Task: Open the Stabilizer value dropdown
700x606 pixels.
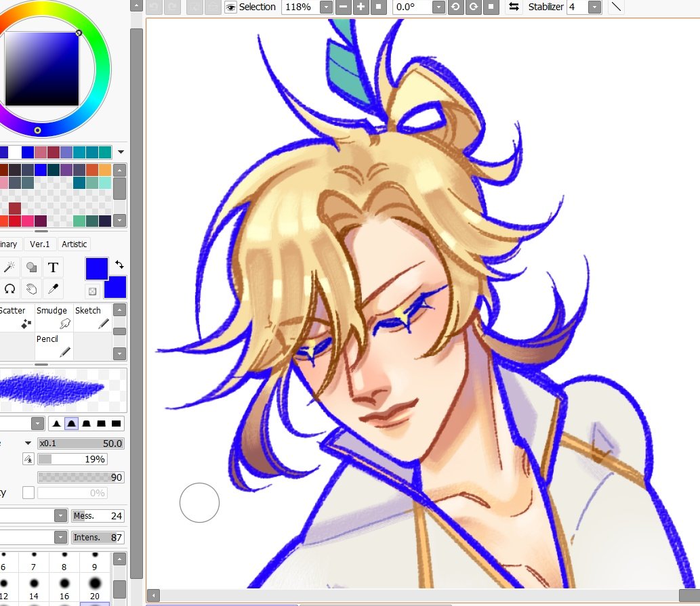Action: tap(594, 7)
